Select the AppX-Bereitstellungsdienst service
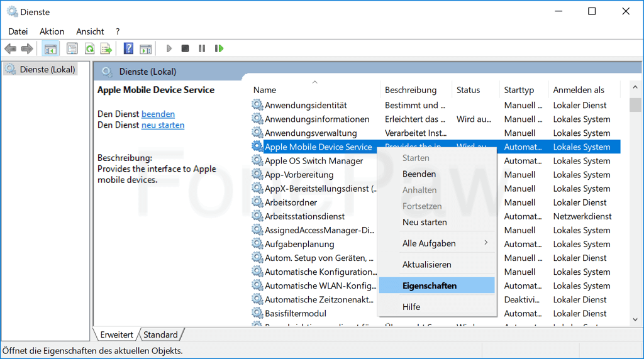The width and height of the screenshot is (644, 359). (320, 189)
